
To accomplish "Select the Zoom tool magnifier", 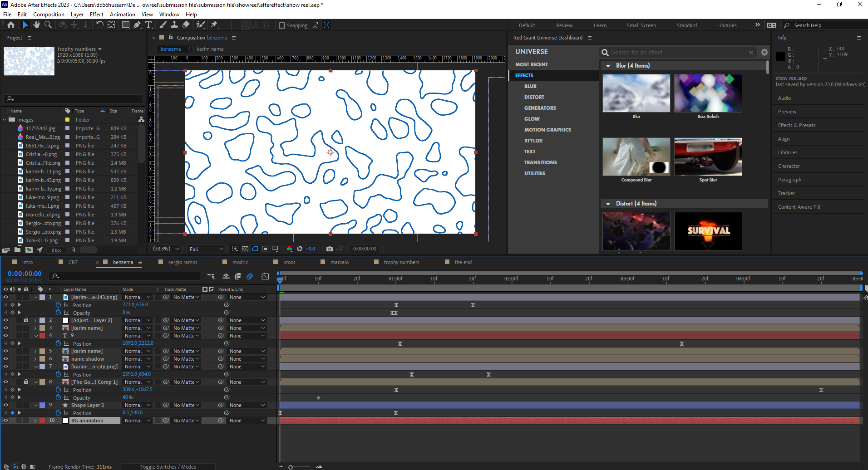I will click(x=48, y=25).
